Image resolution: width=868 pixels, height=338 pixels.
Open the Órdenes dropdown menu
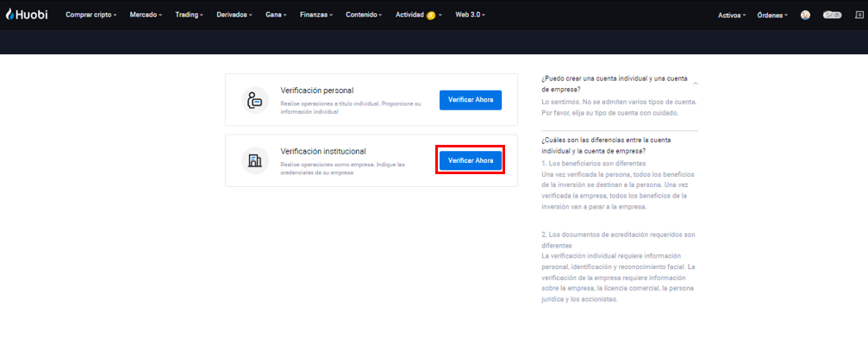click(772, 16)
